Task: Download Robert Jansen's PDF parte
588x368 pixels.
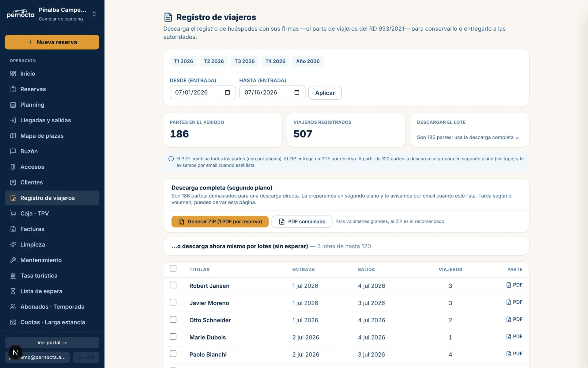Action: (514, 285)
